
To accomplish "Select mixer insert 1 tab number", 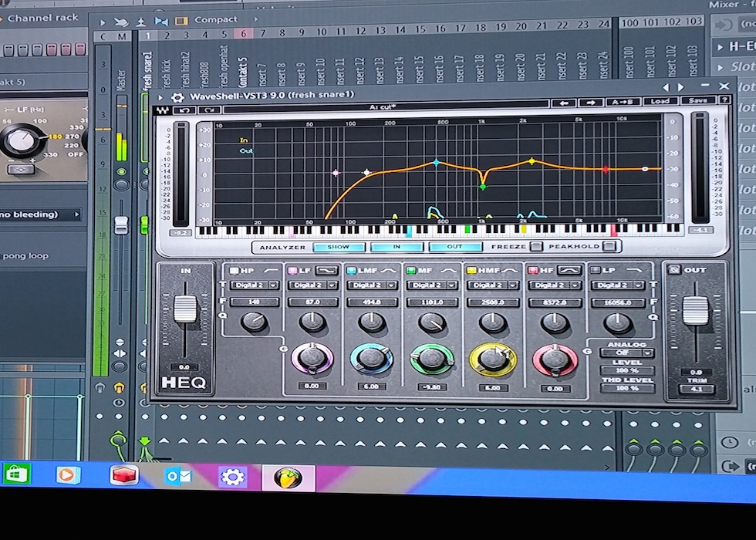I will (x=148, y=35).
